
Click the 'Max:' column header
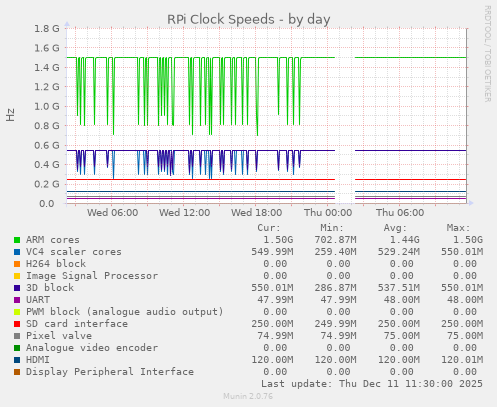pos(458,228)
